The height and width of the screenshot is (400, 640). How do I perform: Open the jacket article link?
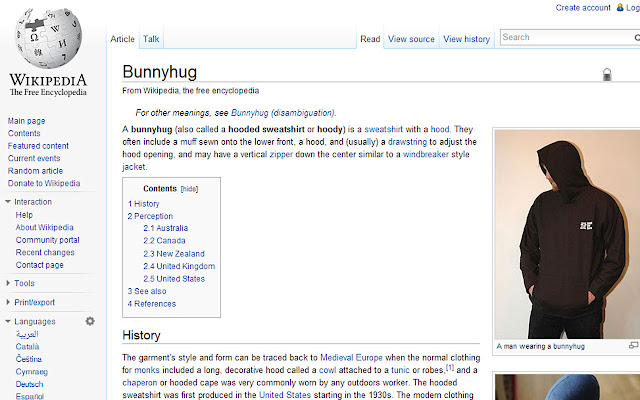click(x=133, y=167)
